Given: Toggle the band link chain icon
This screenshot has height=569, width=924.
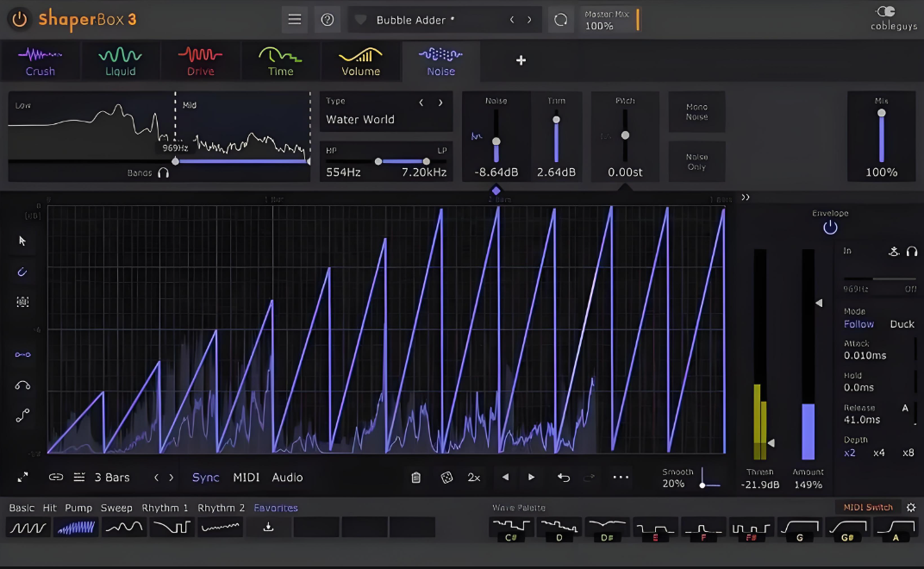Looking at the screenshot, I should (56, 477).
